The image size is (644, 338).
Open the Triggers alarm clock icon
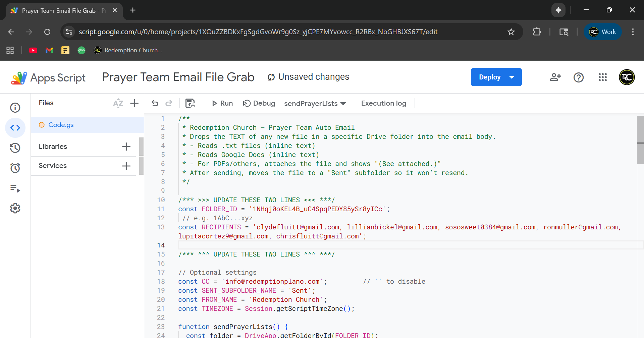tap(15, 168)
